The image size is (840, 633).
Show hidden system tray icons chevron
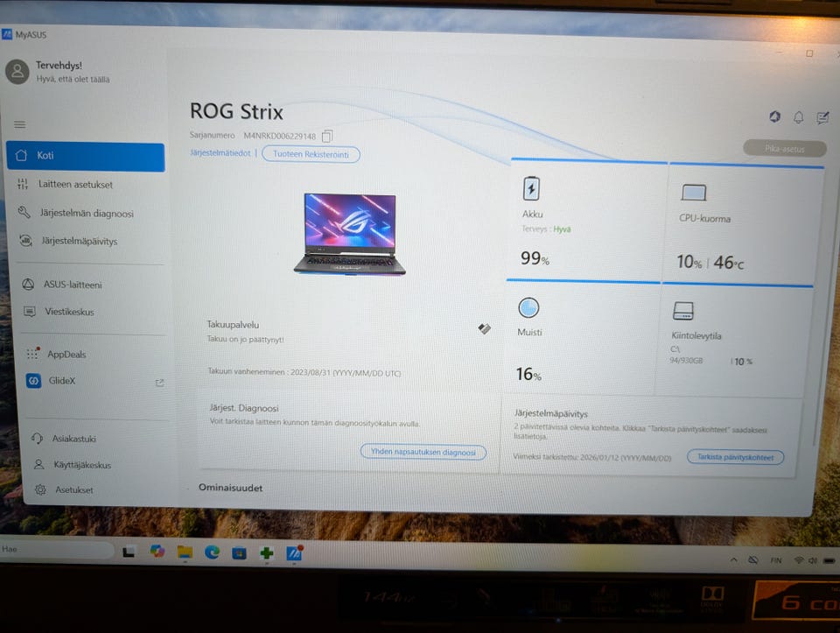pos(734,559)
